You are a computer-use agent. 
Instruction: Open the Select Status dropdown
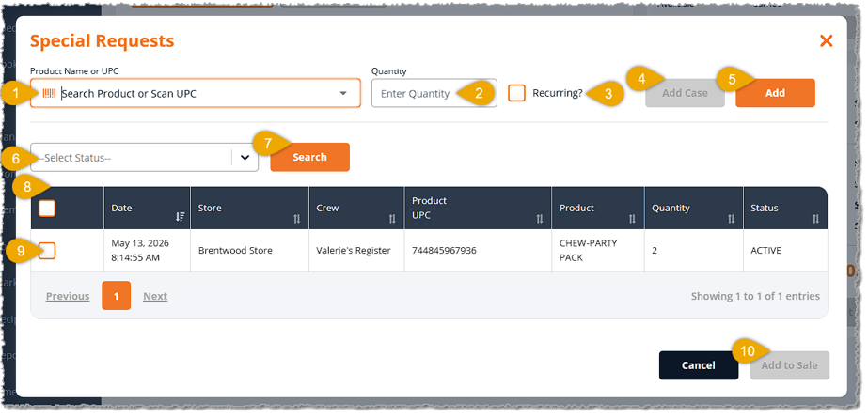click(145, 158)
